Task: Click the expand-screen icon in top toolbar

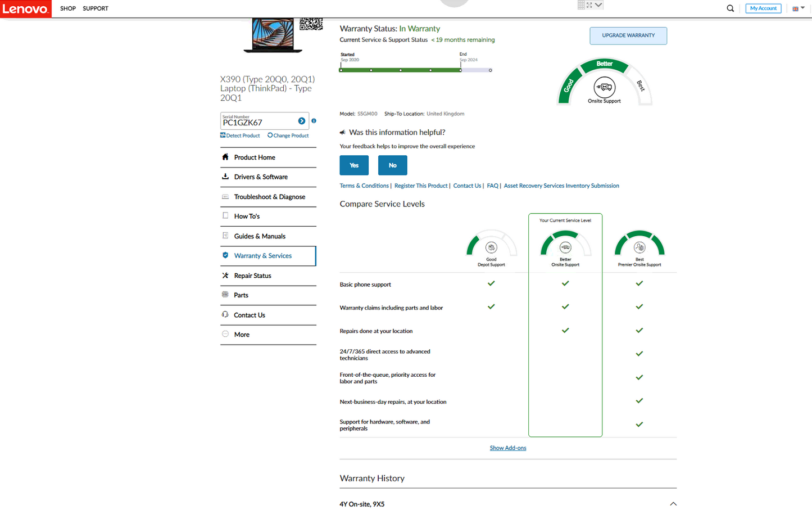Action: click(589, 4)
